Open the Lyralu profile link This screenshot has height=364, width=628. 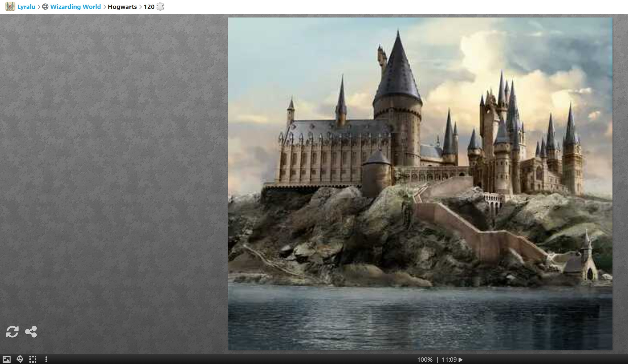[26, 7]
